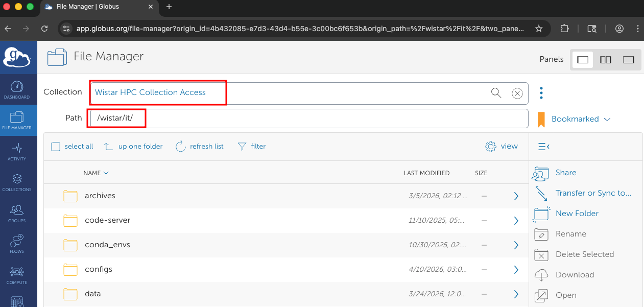Clear the selected collection
The width and height of the screenshot is (644, 307).
coord(517,93)
